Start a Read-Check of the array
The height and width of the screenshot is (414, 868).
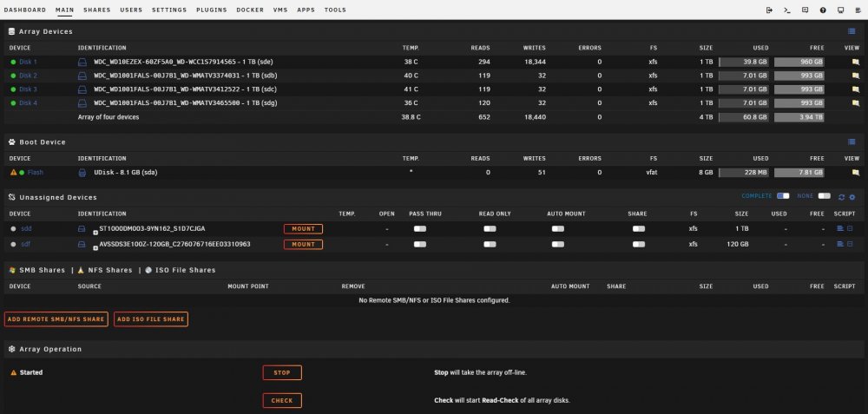[282, 400]
